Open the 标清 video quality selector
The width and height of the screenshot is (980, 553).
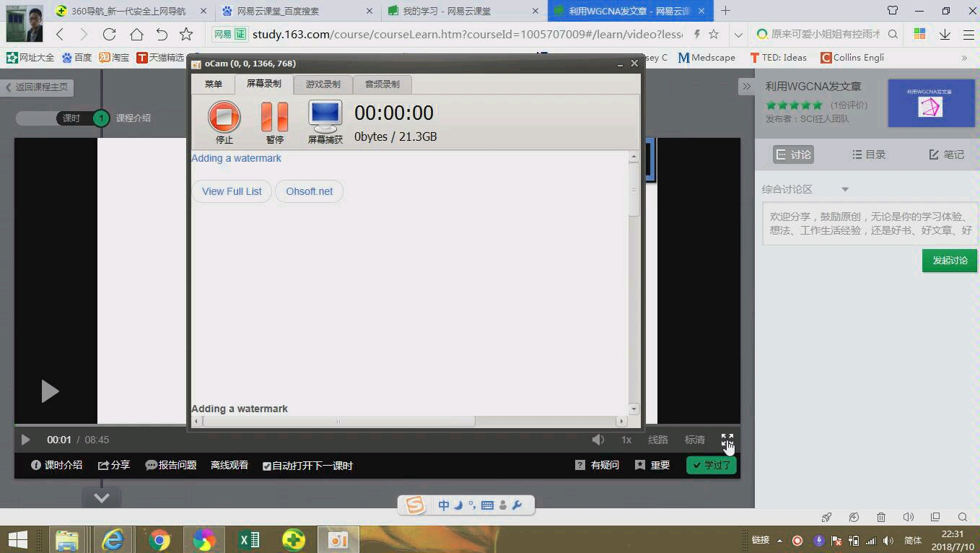point(694,440)
